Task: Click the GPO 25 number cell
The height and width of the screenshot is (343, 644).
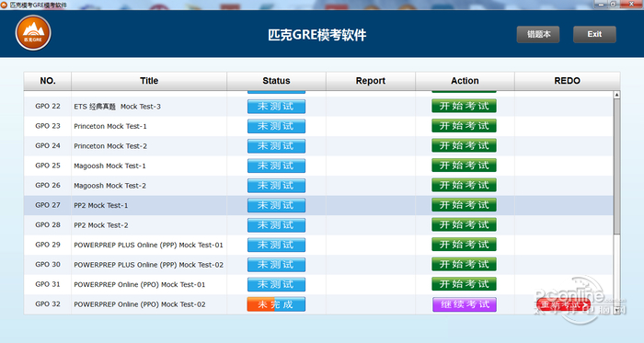Action: pos(48,166)
